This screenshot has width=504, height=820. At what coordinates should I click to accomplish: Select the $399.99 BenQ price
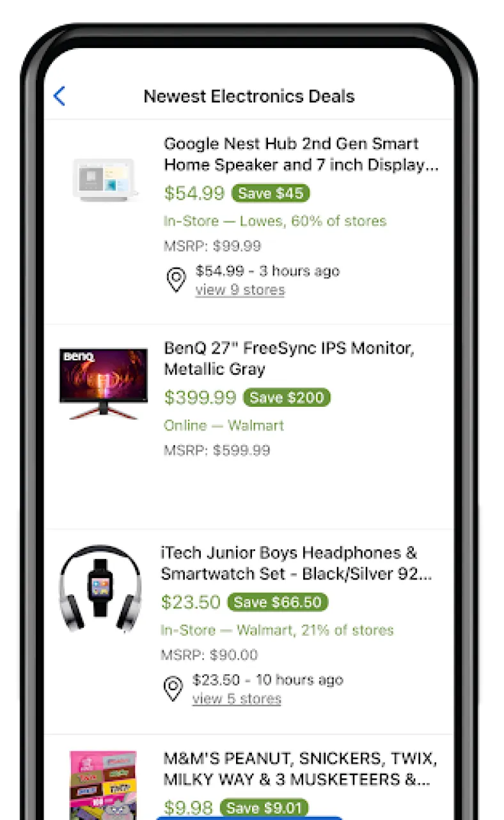[x=200, y=397]
